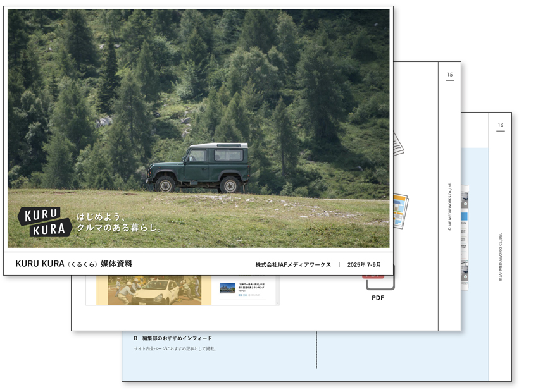Click the page number 15
Screen dimensions: 538x392
pos(450,75)
